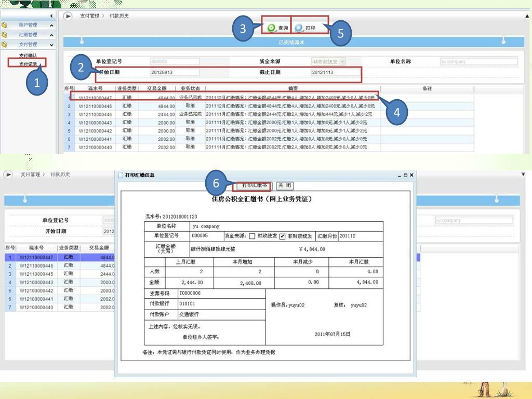532x399 pixels.
Task: Uncheck the 非财政统发 checkbox
Action: tap(283, 236)
